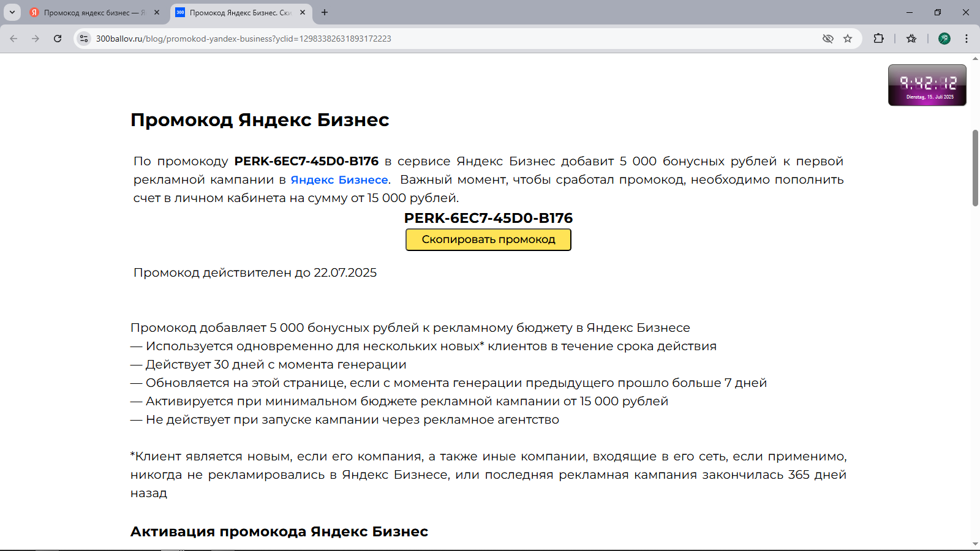The width and height of the screenshot is (980, 551).
Task: Click the address bar URL
Action: pos(244,39)
